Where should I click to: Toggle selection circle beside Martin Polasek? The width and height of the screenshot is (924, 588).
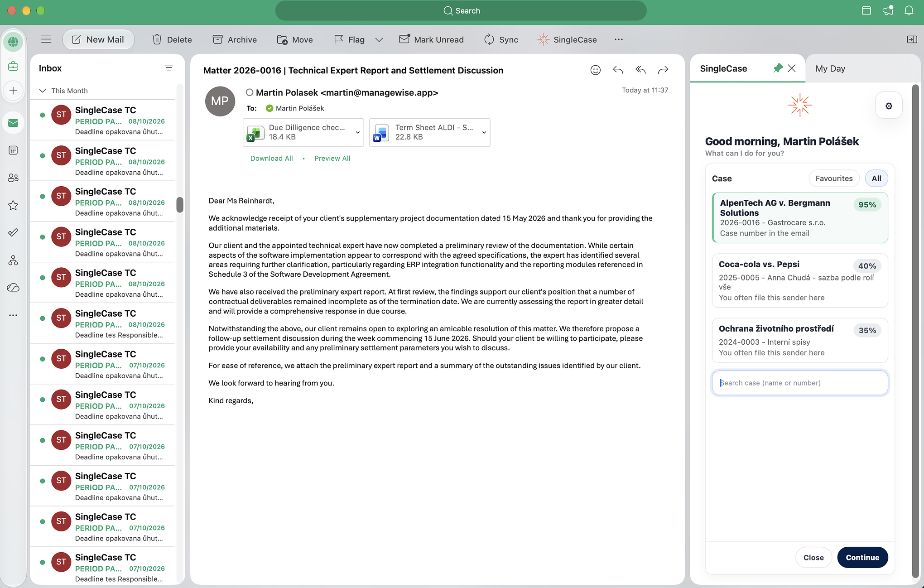coord(250,92)
